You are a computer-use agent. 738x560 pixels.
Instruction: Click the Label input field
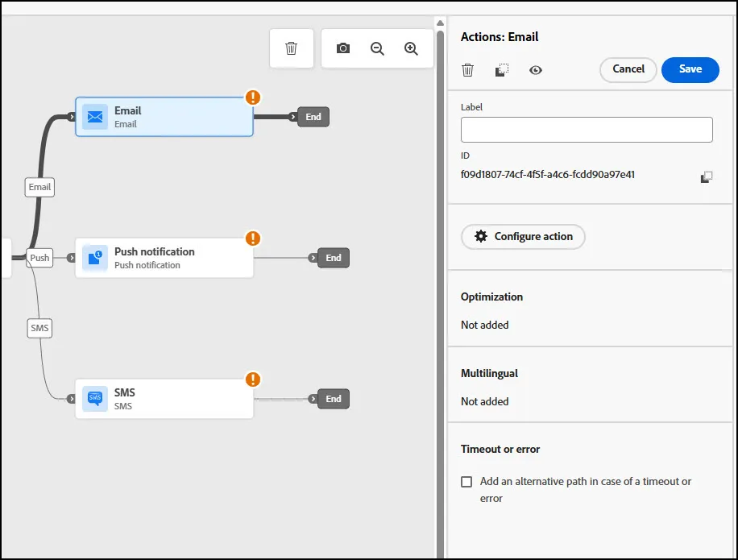coord(587,130)
